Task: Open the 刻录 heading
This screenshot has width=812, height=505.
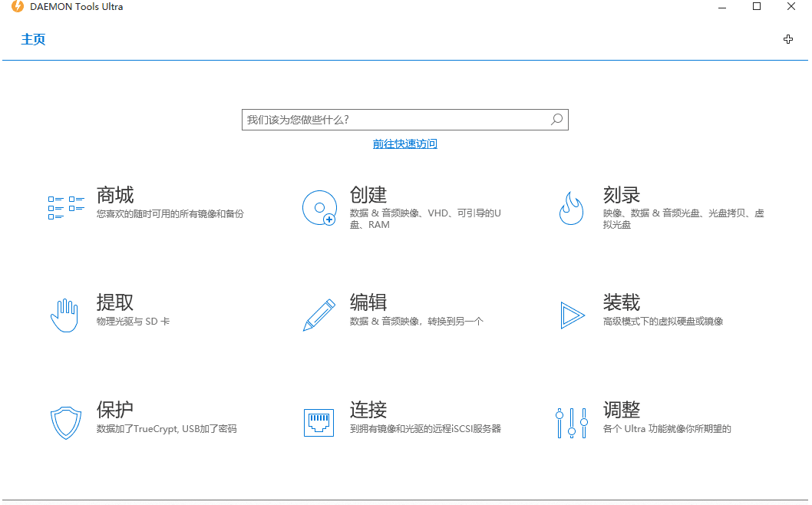Action: coord(622,195)
